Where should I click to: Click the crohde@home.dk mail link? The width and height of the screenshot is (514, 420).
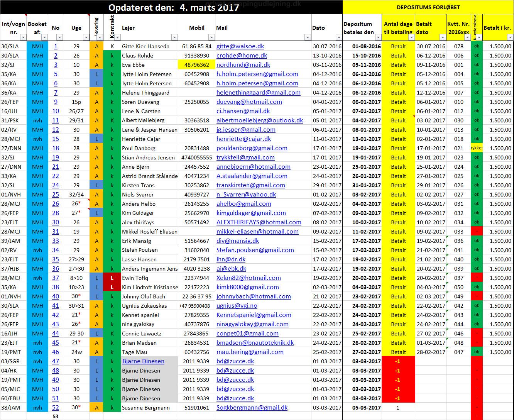click(x=242, y=56)
